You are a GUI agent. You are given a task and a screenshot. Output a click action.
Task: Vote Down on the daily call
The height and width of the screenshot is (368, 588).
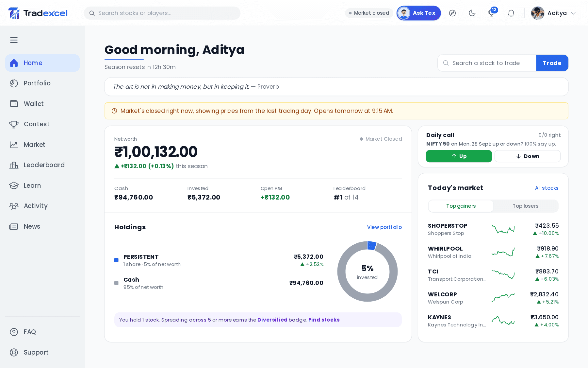(x=527, y=156)
